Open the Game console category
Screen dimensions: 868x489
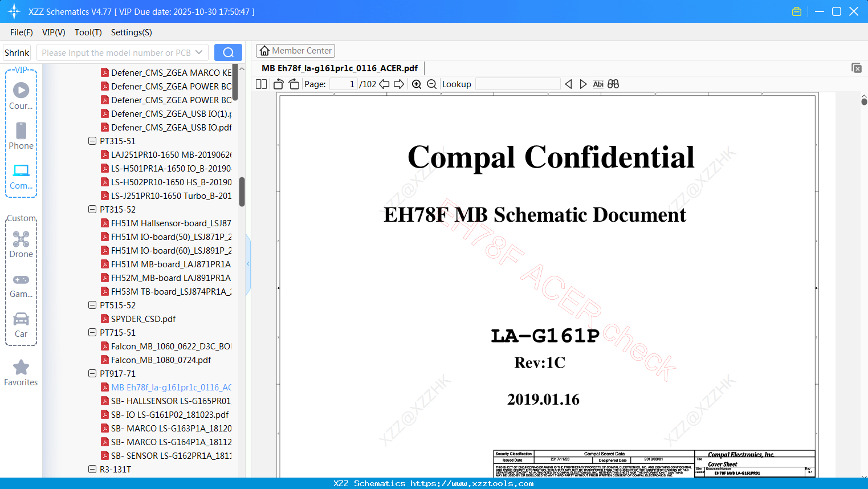pyautogui.click(x=21, y=285)
